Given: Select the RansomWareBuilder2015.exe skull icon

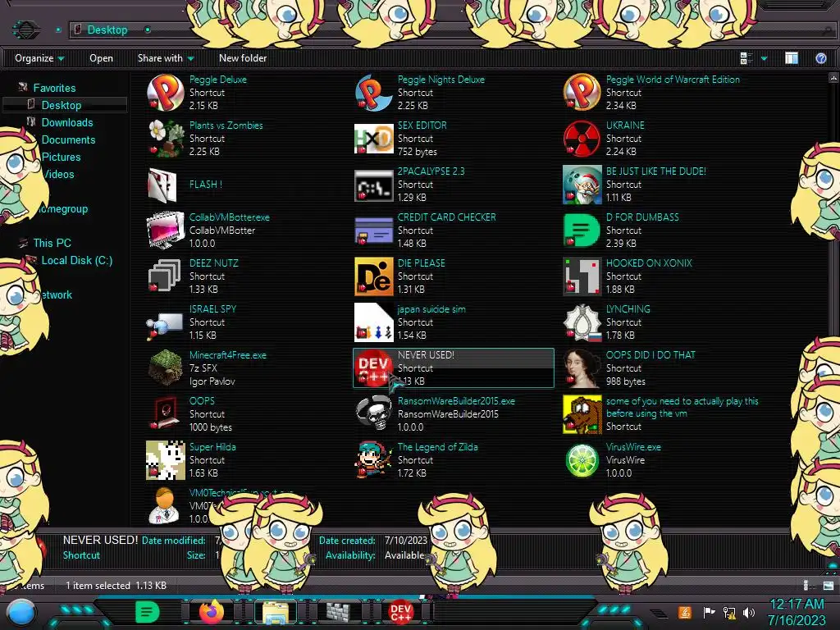Looking at the screenshot, I should point(373,413).
